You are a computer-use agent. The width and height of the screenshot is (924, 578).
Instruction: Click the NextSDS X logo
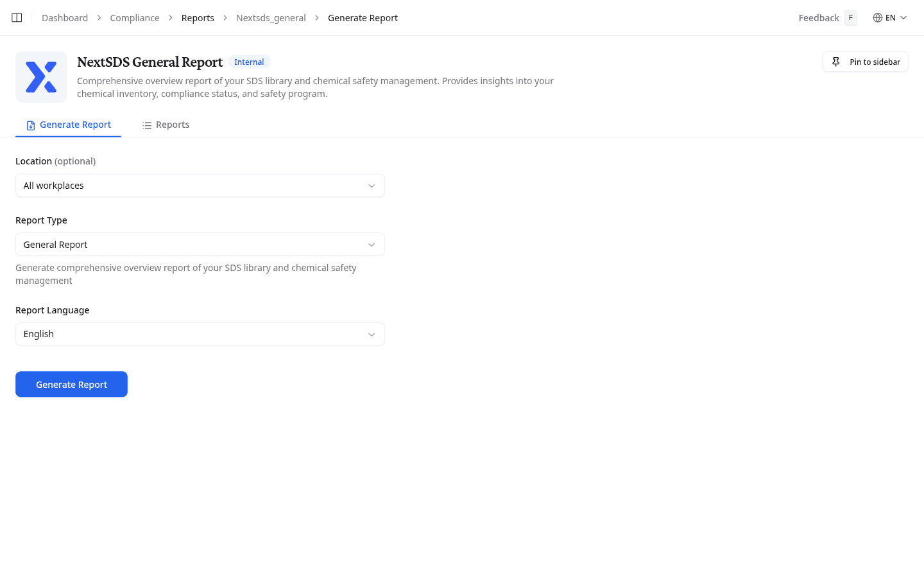pyautogui.click(x=41, y=77)
